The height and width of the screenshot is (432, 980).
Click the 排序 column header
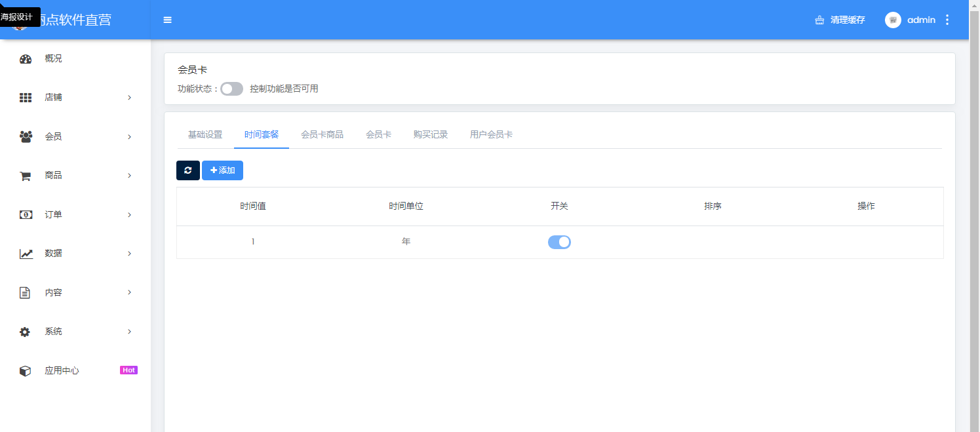click(x=713, y=206)
